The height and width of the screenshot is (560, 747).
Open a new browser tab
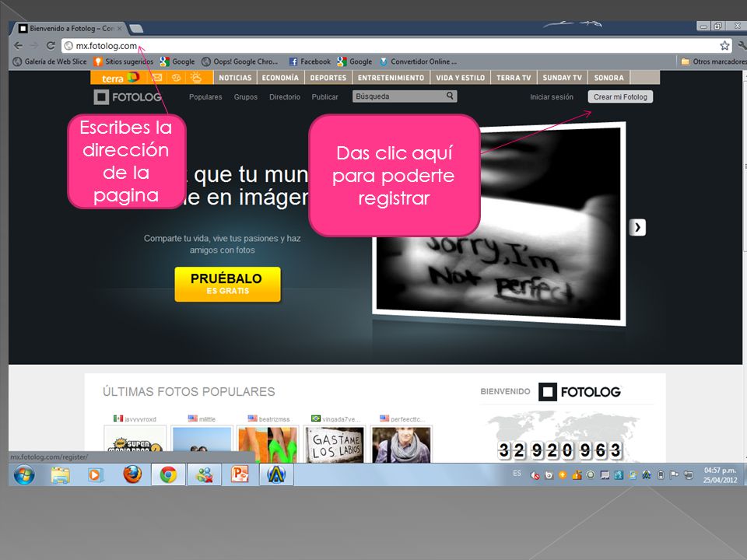point(136,29)
